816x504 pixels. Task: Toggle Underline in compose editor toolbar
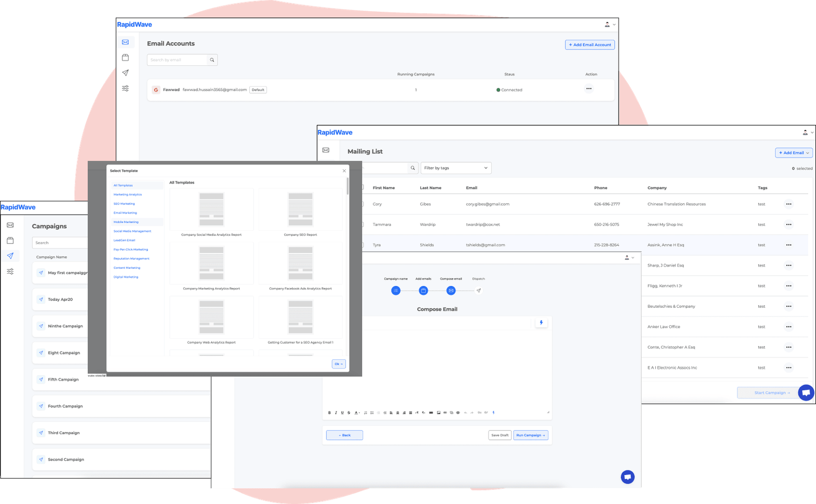coord(342,413)
